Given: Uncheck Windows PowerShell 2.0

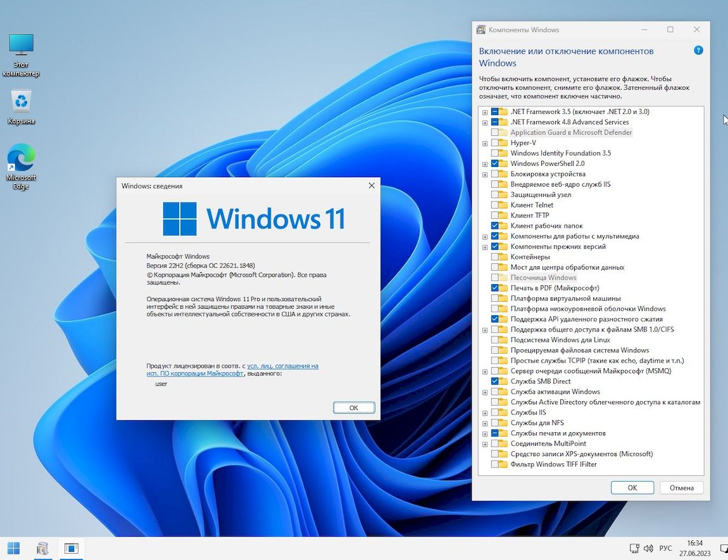Looking at the screenshot, I should (494, 163).
